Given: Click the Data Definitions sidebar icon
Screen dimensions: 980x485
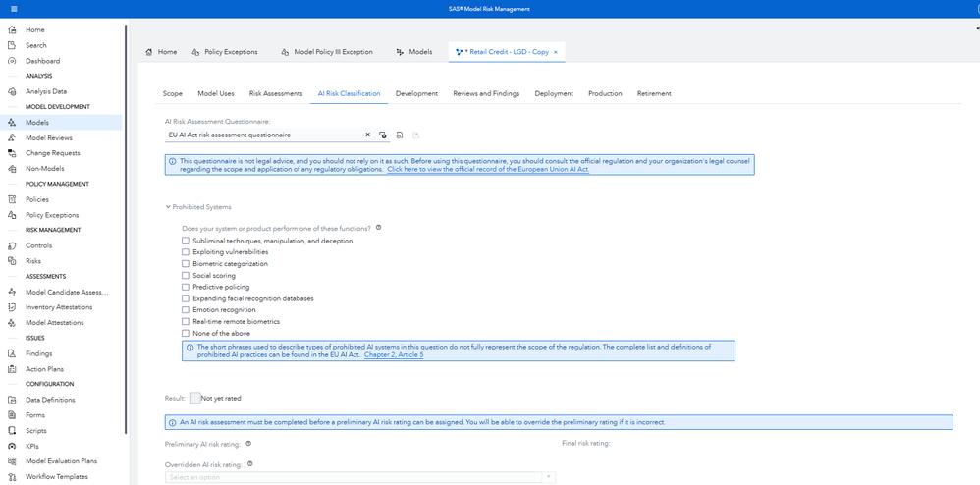Looking at the screenshot, I should click(x=11, y=400).
